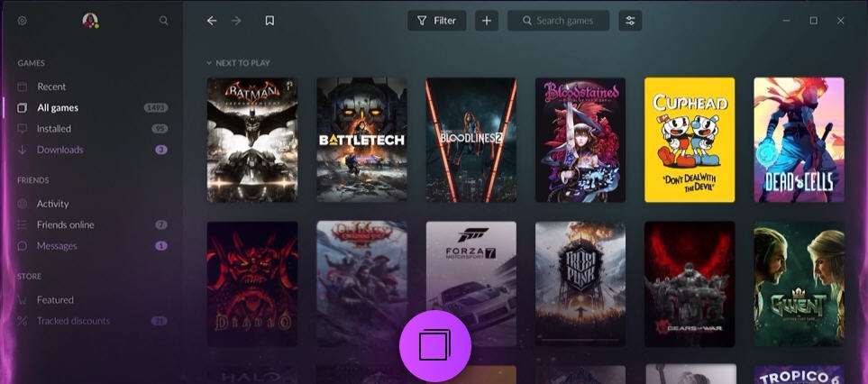This screenshot has height=384, width=868.
Task: Click the Messages chat bubble icon
Action: point(23,246)
